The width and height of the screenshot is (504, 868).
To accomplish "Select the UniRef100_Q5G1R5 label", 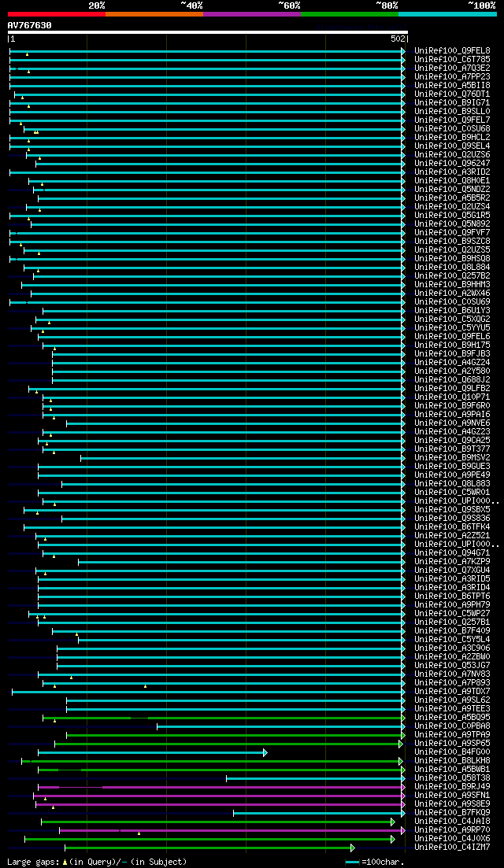I will (x=452, y=216).
